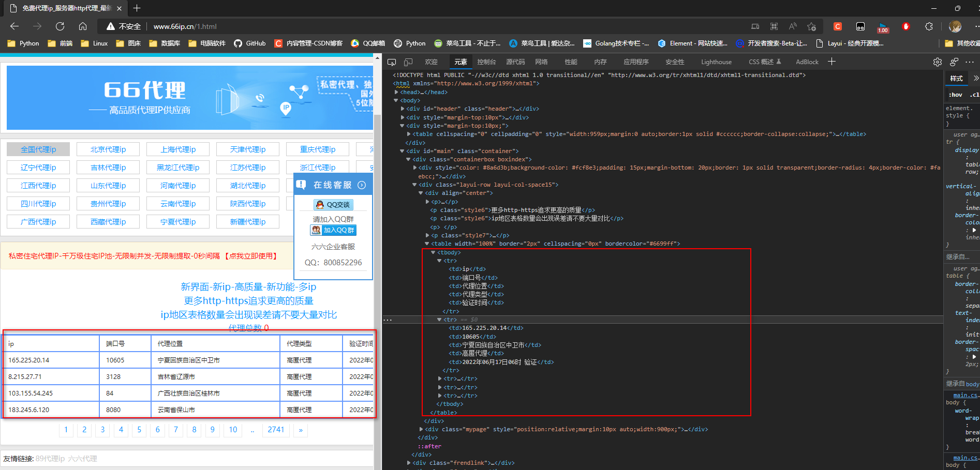Expand the div id="header" node
The image size is (980, 470).
pyautogui.click(x=403, y=109)
